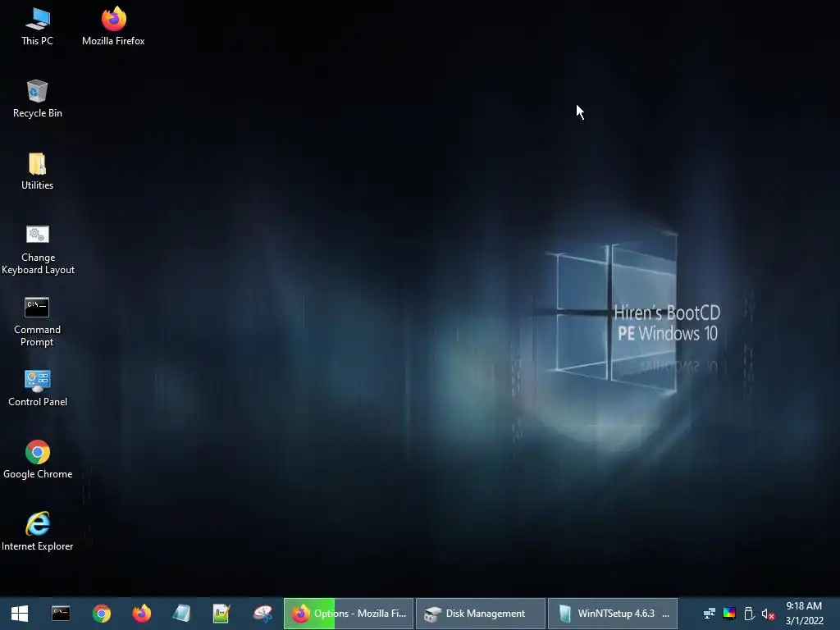Select the Utilities folder on desktop

pos(37,171)
